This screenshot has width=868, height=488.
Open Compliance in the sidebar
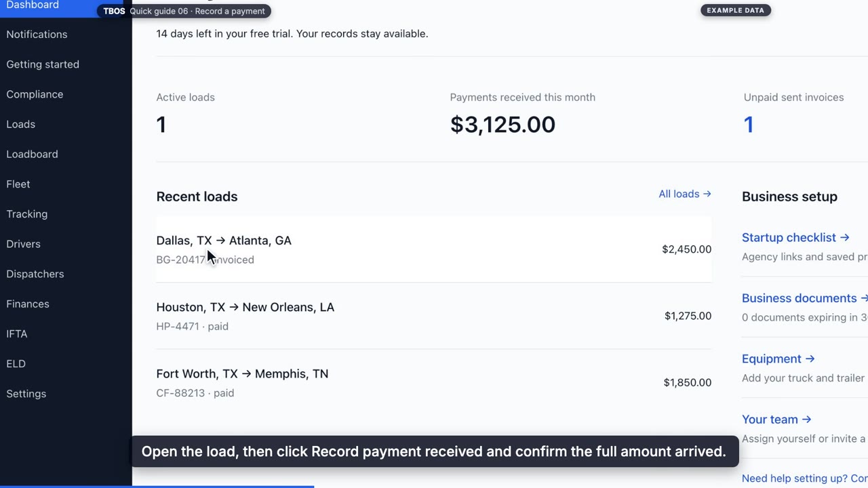click(35, 94)
